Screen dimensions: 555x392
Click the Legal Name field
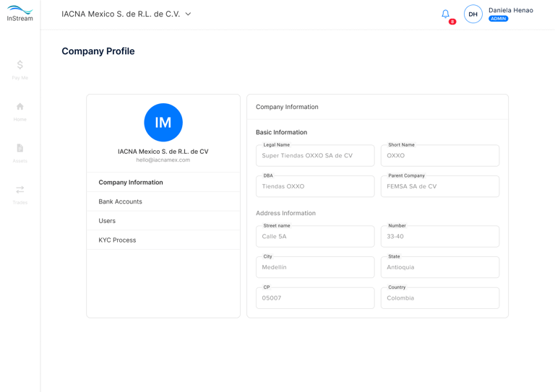pyautogui.click(x=315, y=156)
